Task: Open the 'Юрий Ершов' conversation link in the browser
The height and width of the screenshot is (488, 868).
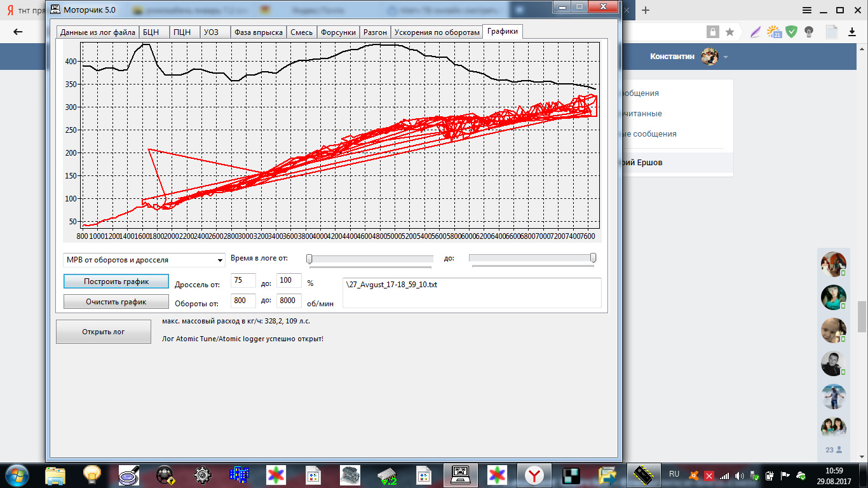Action: tap(642, 163)
